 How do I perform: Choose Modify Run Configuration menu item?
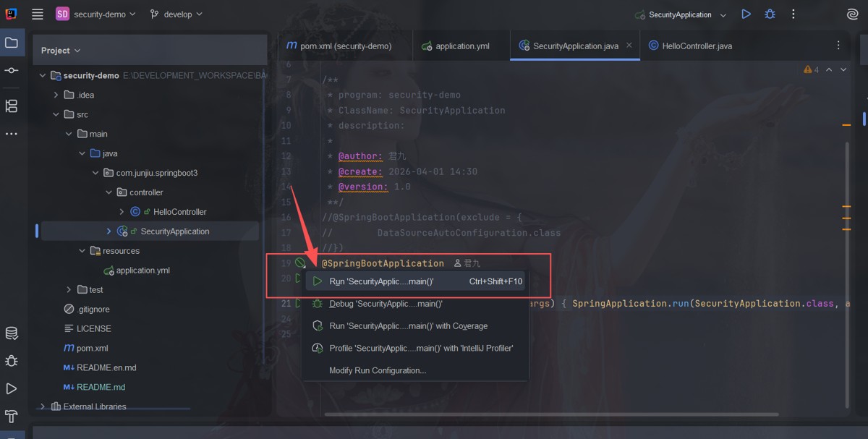tap(416, 370)
